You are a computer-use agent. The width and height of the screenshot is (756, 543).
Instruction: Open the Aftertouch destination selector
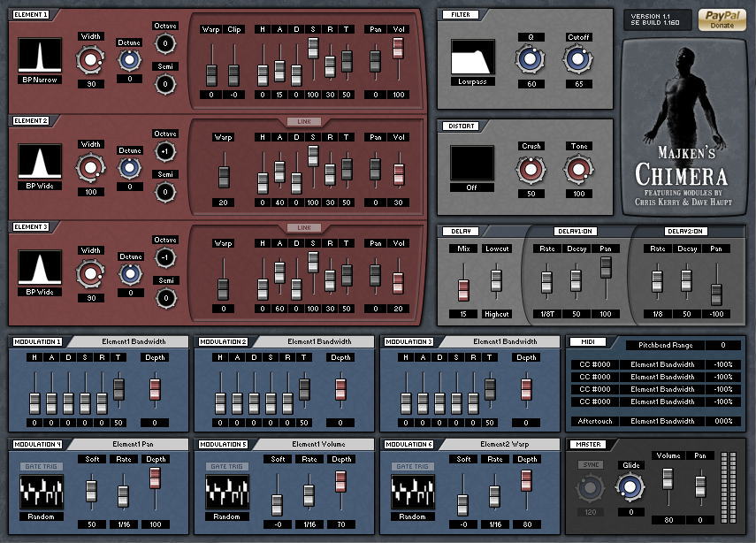click(662, 421)
